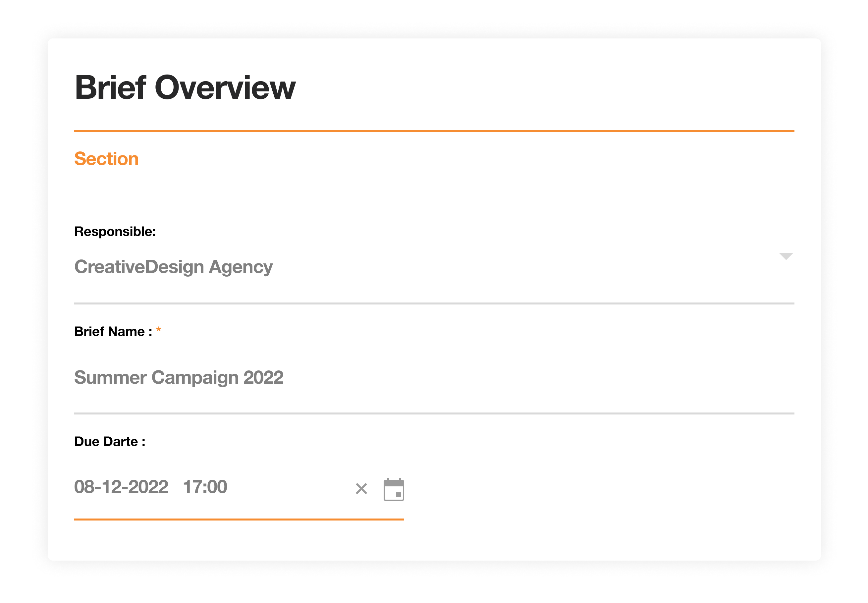The width and height of the screenshot is (868, 603).
Task: Click the orange underline of the due date field
Action: 239,519
